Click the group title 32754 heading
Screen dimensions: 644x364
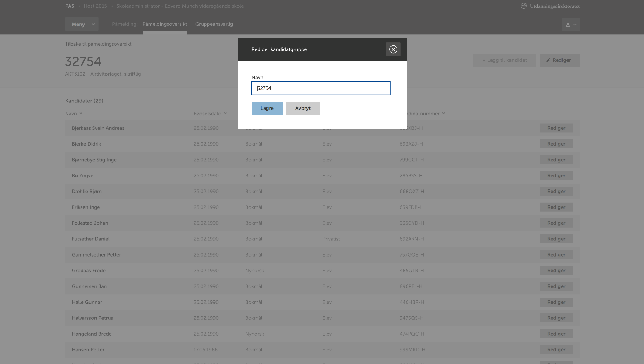pyautogui.click(x=83, y=61)
